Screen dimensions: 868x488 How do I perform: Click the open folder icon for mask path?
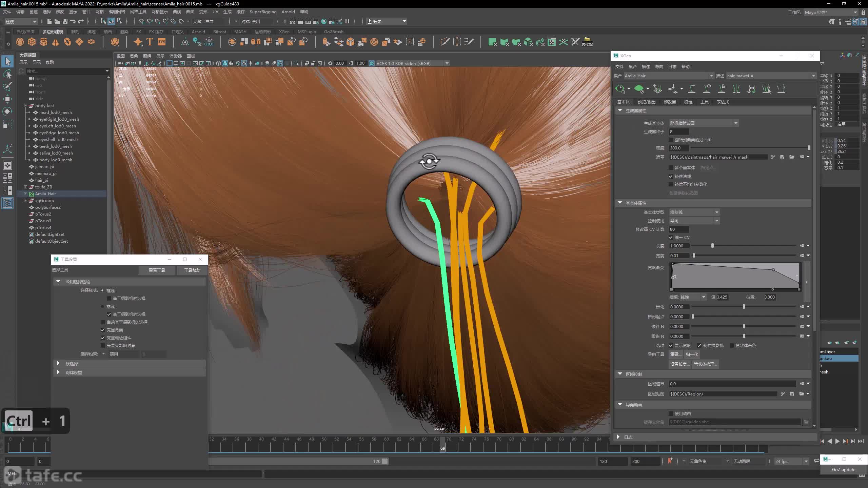[792, 157]
